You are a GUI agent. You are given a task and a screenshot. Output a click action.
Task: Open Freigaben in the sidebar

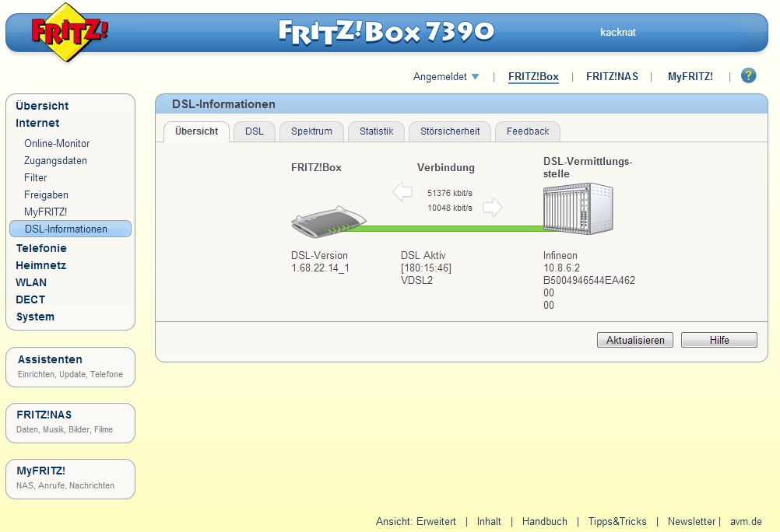click(x=46, y=195)
